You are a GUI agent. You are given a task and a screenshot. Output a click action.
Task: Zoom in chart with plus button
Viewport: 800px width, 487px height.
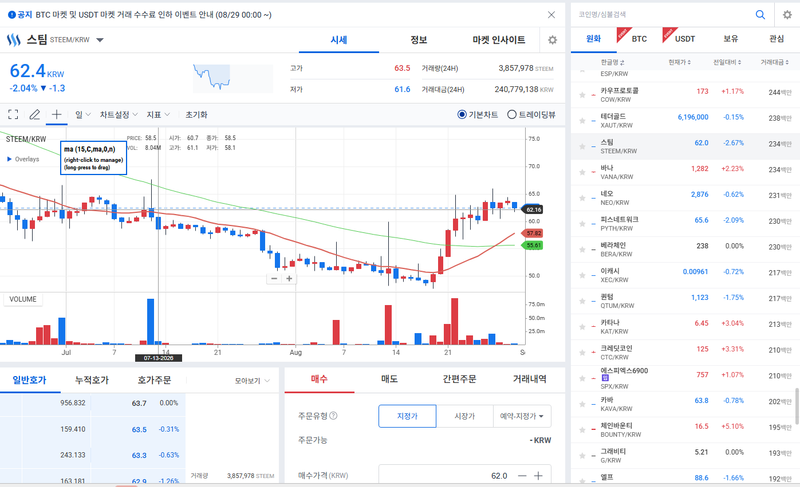[289, 278]
